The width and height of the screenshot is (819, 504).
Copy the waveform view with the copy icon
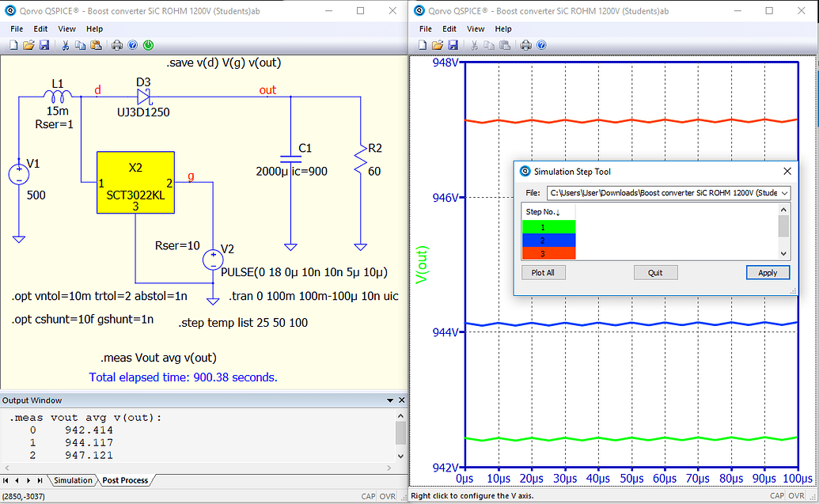click(x=489, y=45)
